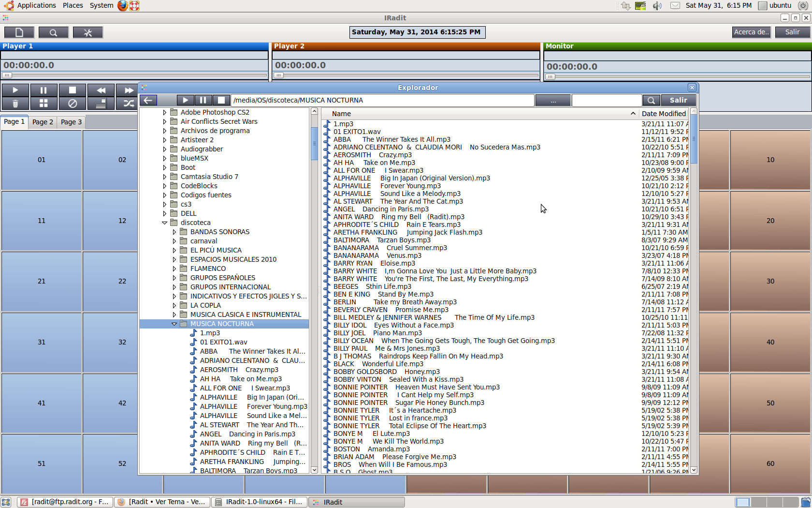Go back in the Explorador window
Image resolution: width=812 pixels, height=508 pixels.
point(148,100)
